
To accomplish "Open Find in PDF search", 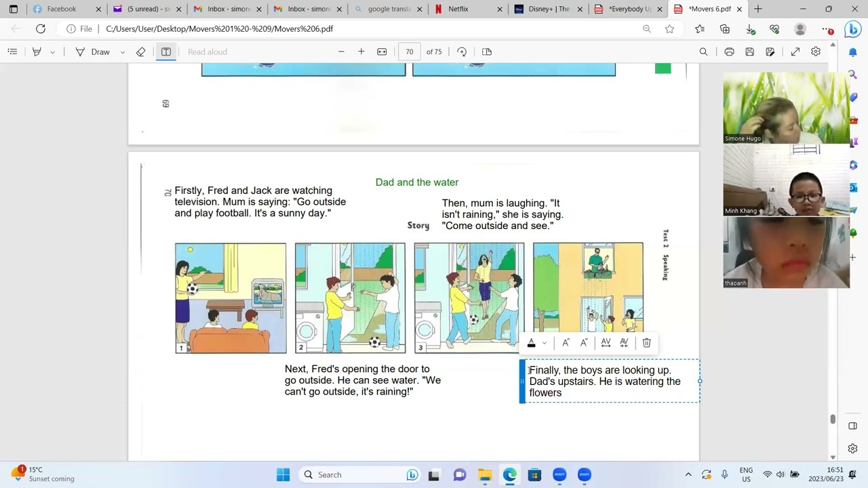I will coord(703,52).
